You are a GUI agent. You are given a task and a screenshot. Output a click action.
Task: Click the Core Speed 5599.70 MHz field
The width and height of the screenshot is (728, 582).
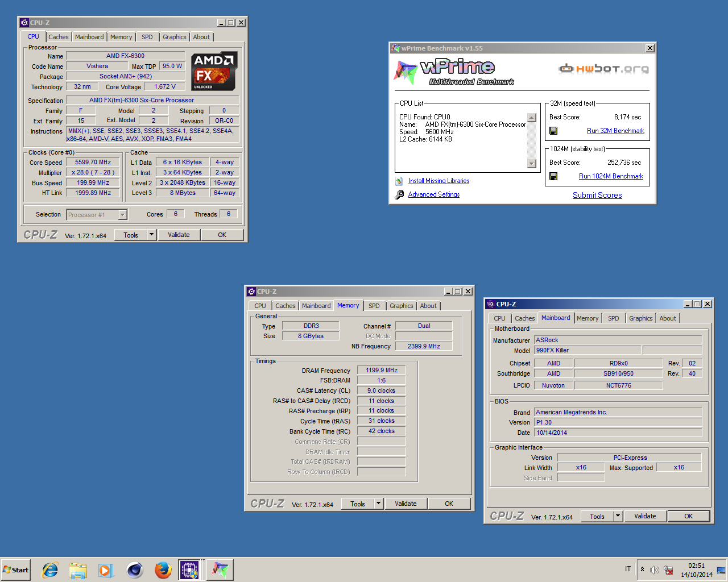pyautogui.click(x=93, y=162)
